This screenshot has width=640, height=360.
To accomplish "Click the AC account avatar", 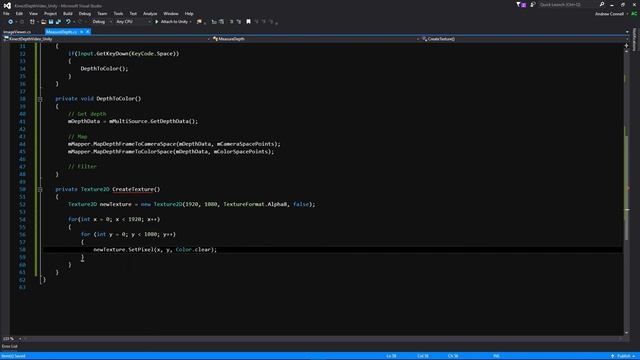I will (x=634, y=14).
